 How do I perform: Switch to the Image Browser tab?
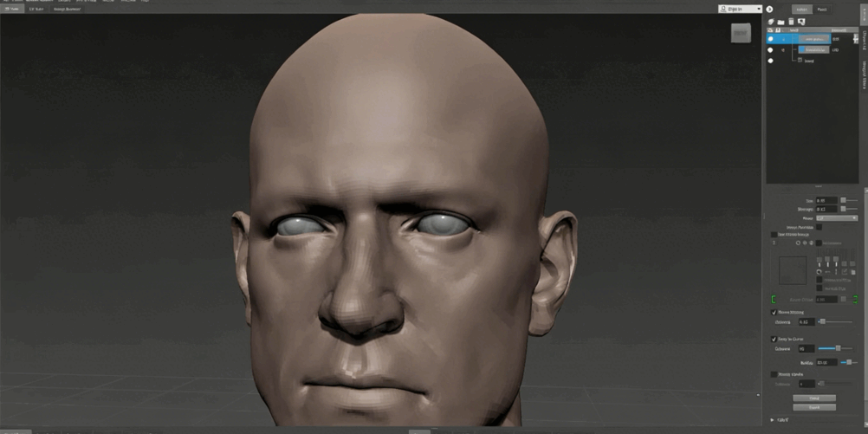(x=67, y=10)
